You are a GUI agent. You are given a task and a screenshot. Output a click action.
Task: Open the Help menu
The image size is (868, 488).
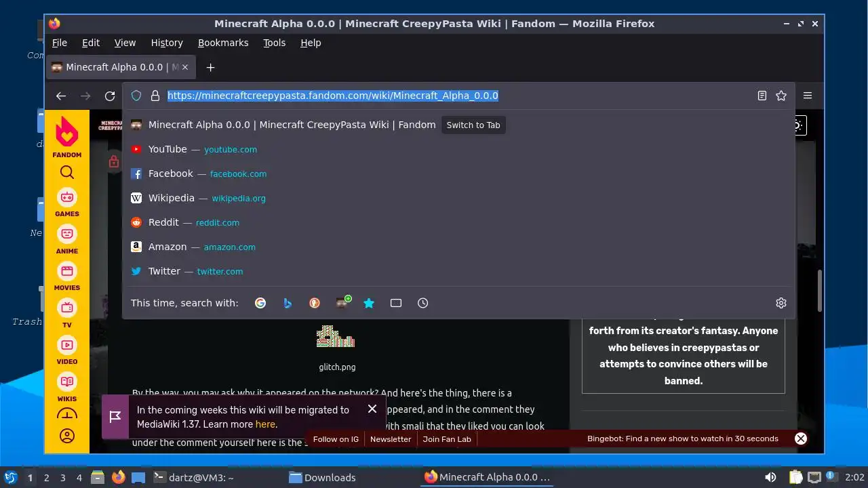(x=311, y=43)
